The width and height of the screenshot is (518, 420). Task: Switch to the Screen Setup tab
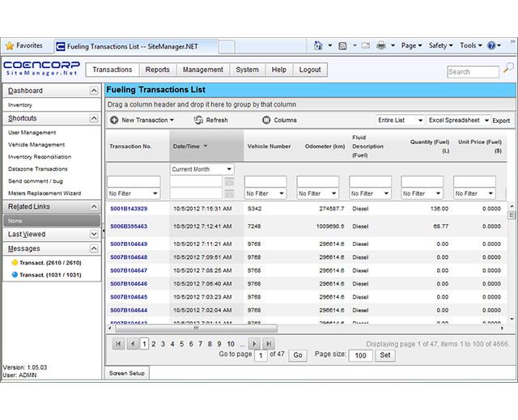[127, 373]
